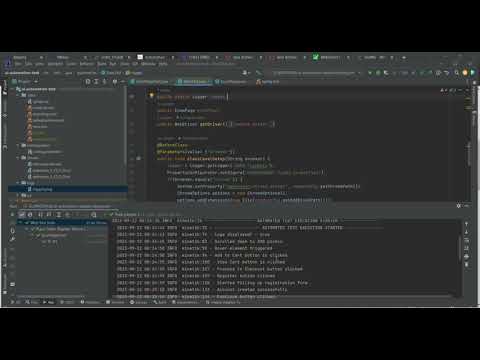The image size is (480, 360).
Task: Collapse the first folder under project root
Action: tap(18, 95)
